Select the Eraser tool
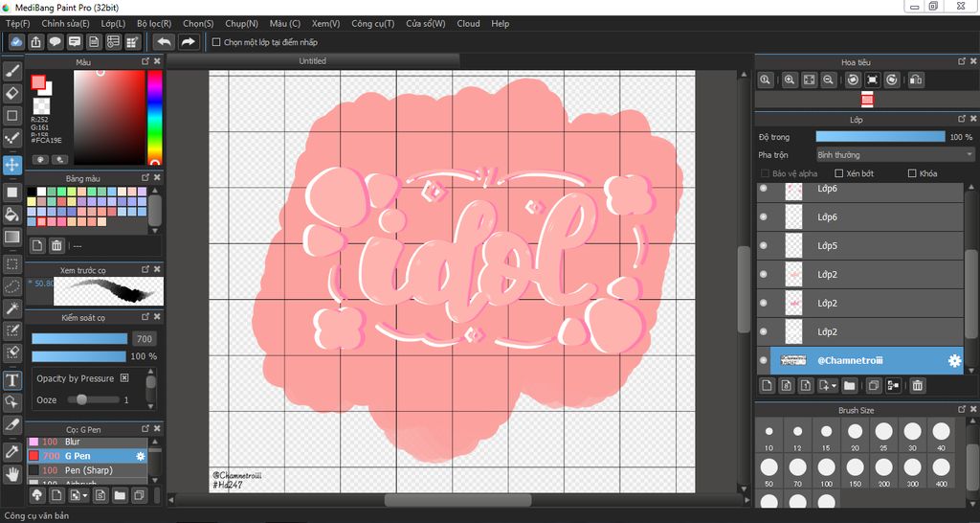Viewport: 980px width, 523px height. pos(11,93)
